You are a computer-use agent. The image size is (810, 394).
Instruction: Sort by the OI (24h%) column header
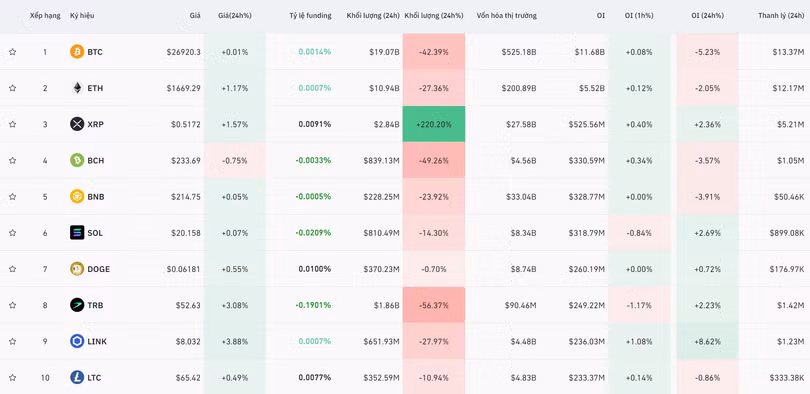pyautogui.click(x=707, y=15)
